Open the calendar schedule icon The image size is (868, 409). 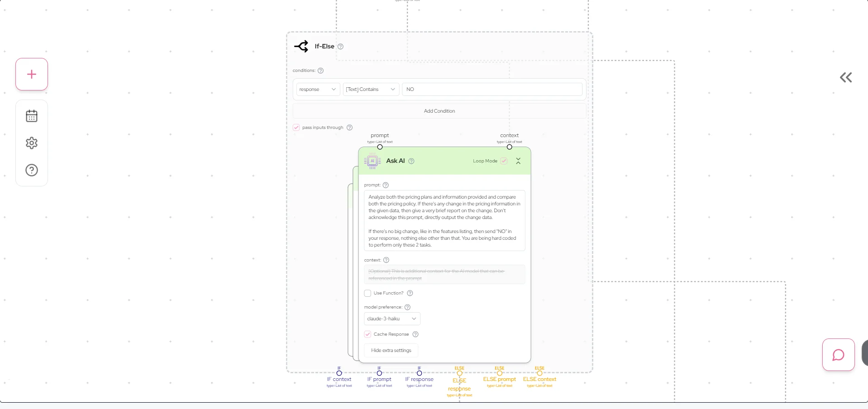point(32,116)
